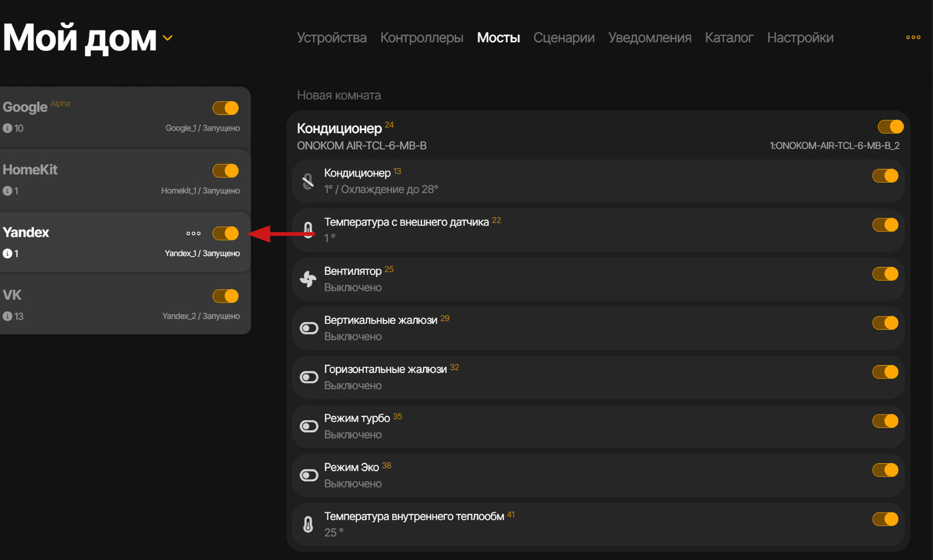Click the Горизонтальные жалюзи service name

pyautogui.click(x=386, y=369)
